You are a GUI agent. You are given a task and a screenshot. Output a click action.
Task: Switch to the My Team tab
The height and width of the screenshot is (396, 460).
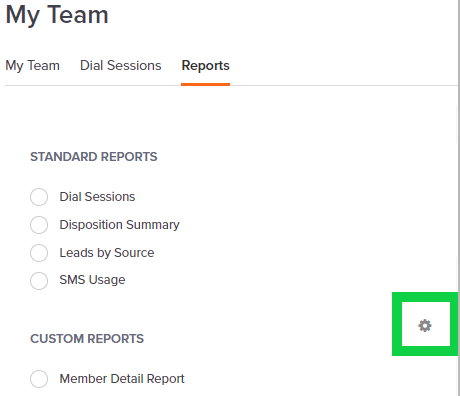point(32,66)
